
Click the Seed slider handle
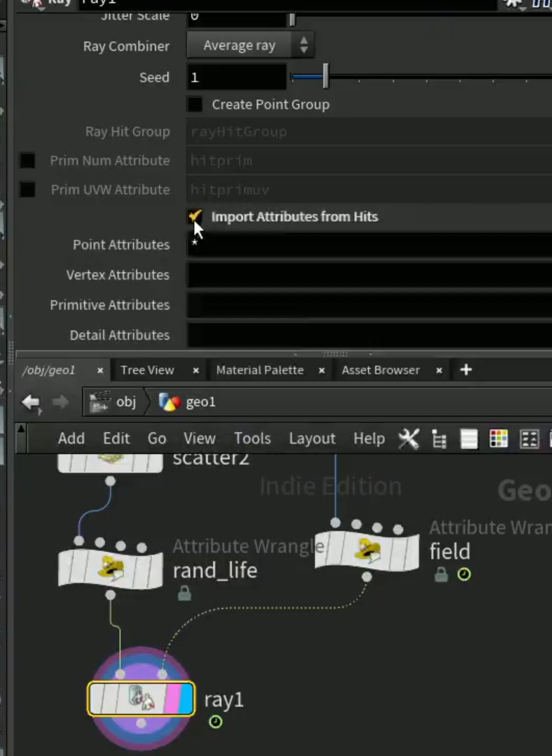[x=325, y=77]
